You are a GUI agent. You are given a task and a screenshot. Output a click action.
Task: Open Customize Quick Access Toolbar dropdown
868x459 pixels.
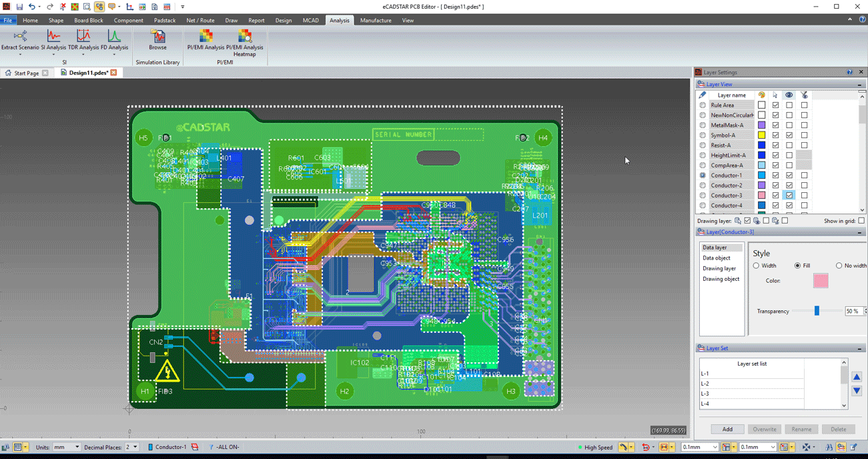pos(182,7)
